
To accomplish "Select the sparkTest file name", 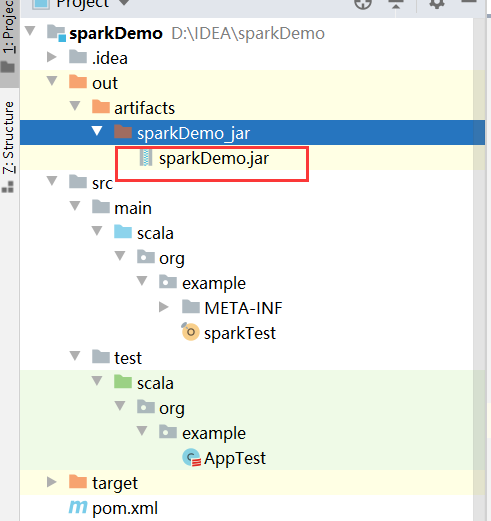I will [x=240, y=333].
